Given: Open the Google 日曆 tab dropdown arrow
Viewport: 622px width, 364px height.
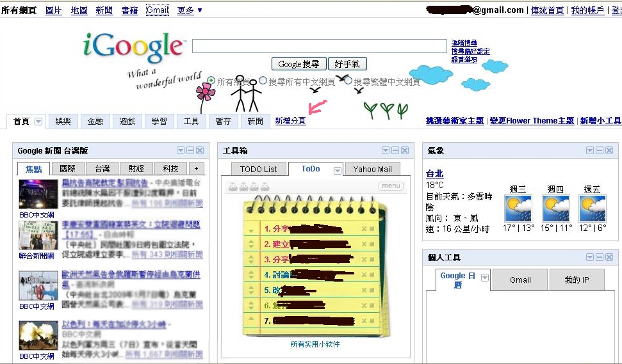Looking at the screenshot, I should pos(485,278).
